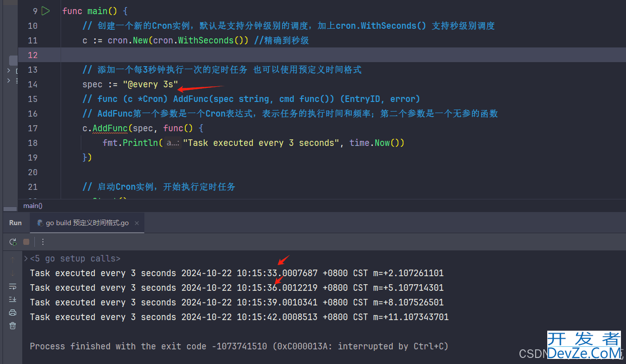Click the a...: parameter hint on line 18
The image size is (626, 364).
coord(173,143)
